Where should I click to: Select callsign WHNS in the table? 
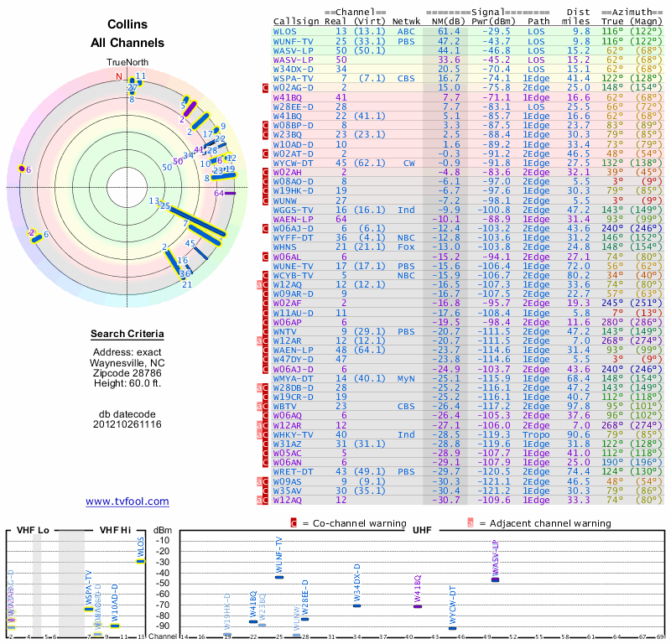[x=284, y=247]
